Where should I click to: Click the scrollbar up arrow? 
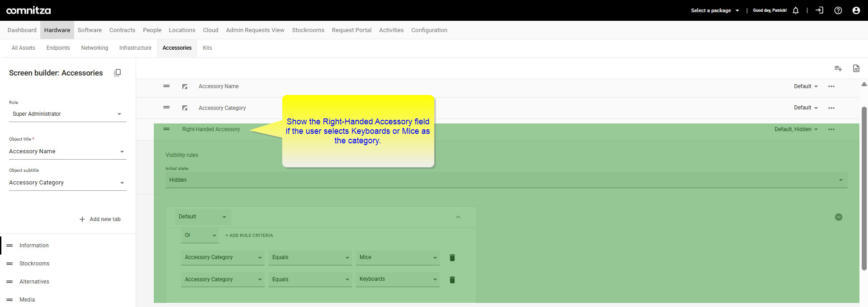point(864,84)
